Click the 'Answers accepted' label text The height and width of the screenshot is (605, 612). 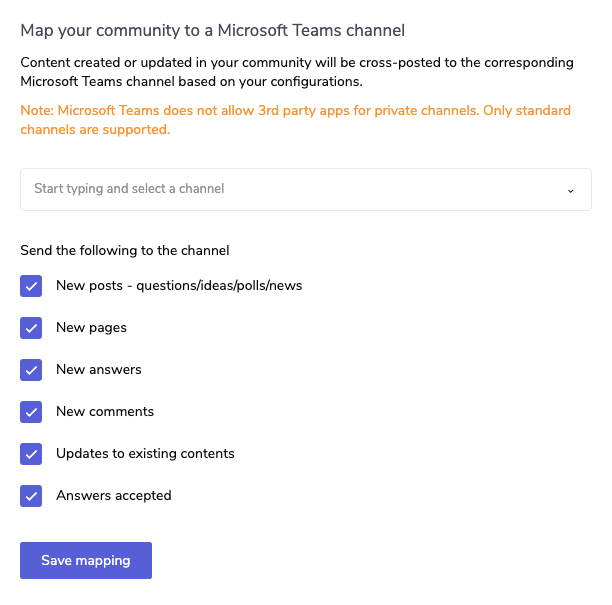(x=114, y=496)
